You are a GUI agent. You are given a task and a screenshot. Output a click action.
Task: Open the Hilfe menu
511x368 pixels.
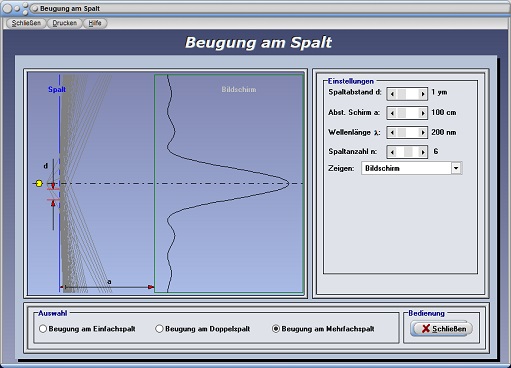click(95, 23)
